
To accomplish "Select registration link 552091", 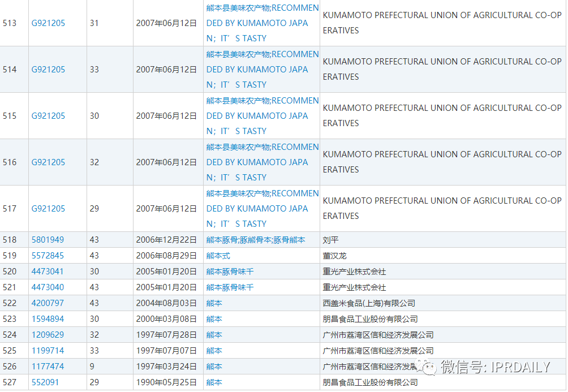I will pyautogui.click(x=45, y=382).
